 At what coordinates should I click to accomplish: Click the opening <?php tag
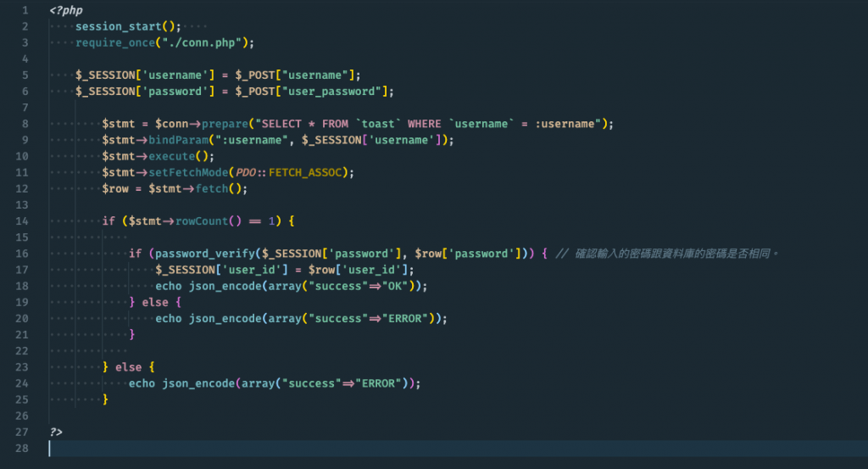click(x=66, y=10)
